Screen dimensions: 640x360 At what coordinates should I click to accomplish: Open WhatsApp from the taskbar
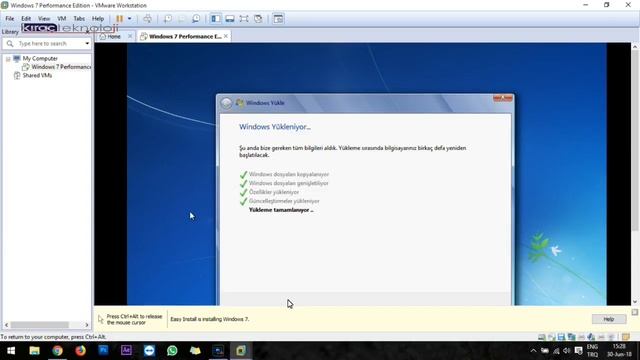pyautogui.click(x=172, y=351)
